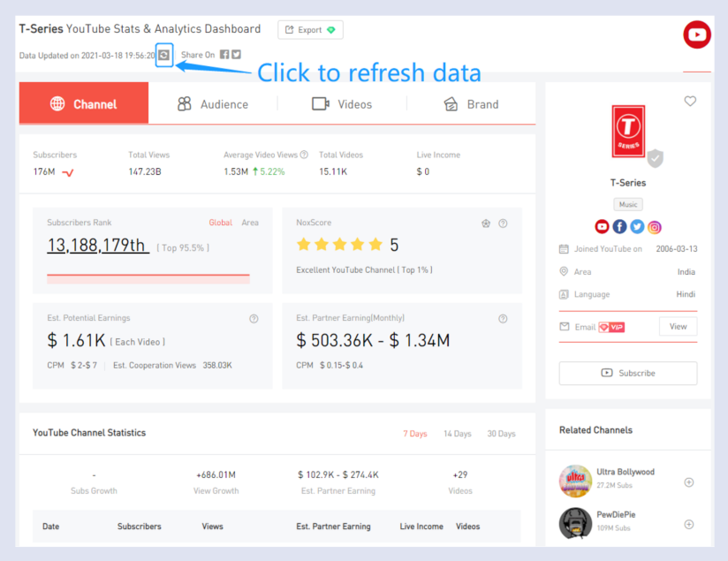Click the Subscribers column header
The height and width of the screenshot is (561, 728).
(x=140, y=527)
